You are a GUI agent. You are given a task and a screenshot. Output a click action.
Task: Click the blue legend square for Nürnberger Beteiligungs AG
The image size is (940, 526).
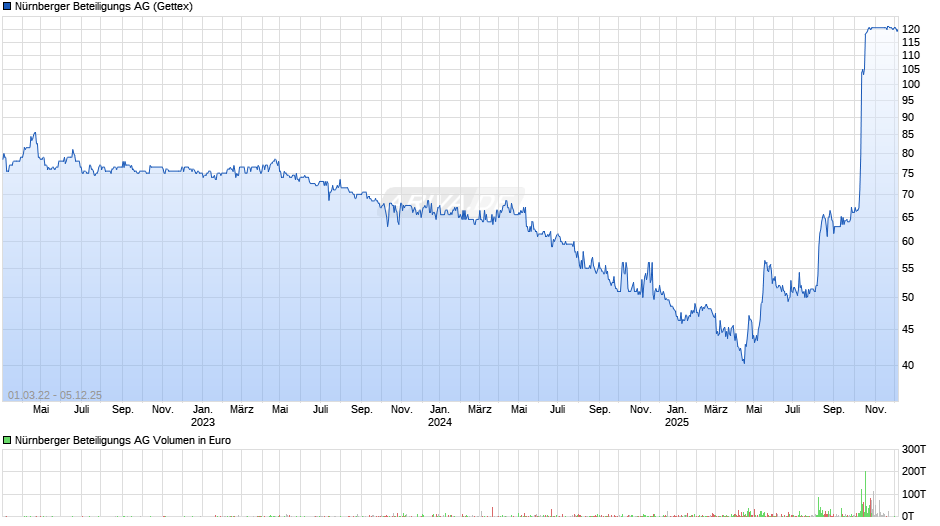7,7
